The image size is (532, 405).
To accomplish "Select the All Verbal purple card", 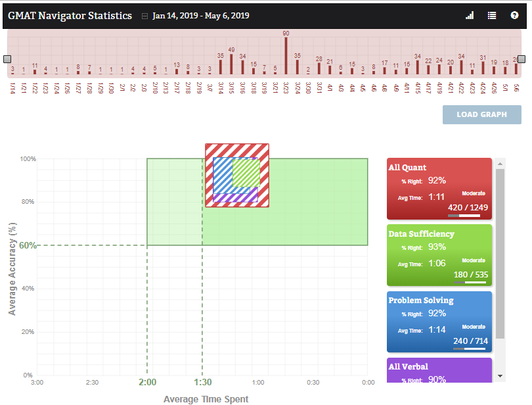I will coord(439,369).
